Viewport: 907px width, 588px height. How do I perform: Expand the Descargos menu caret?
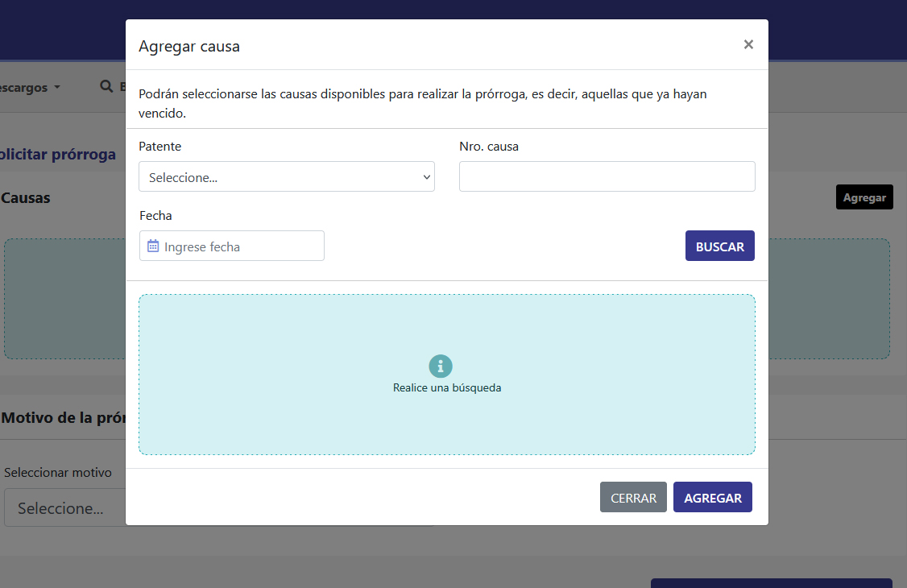tap(57, 88)
